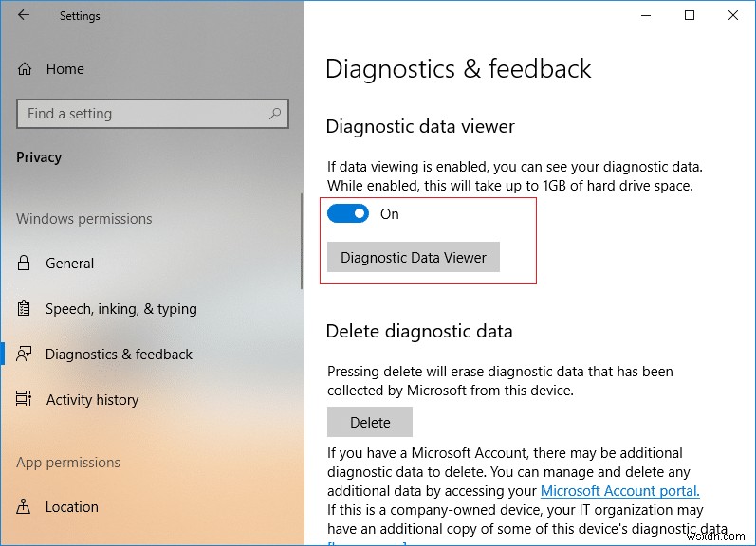
Task: Click the Speech, inking, & typing icon
Action: (25, 309)
